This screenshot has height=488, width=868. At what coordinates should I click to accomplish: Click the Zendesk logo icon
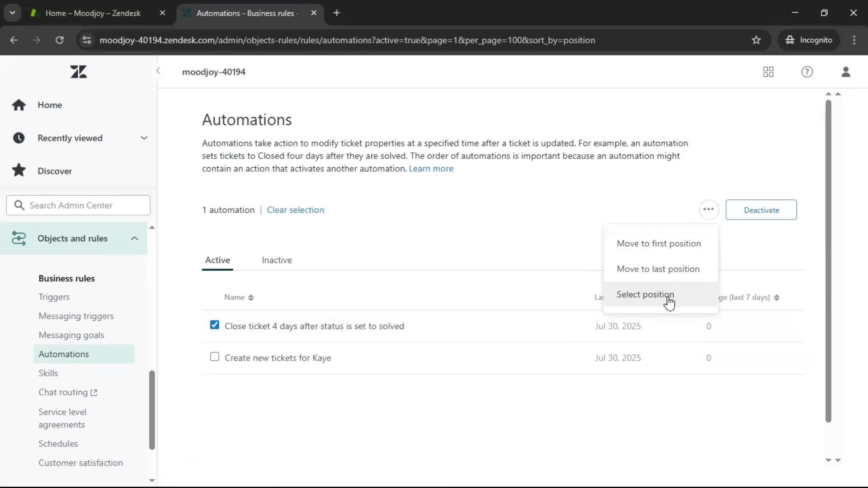pyautogui.click(x=79, y=72)
